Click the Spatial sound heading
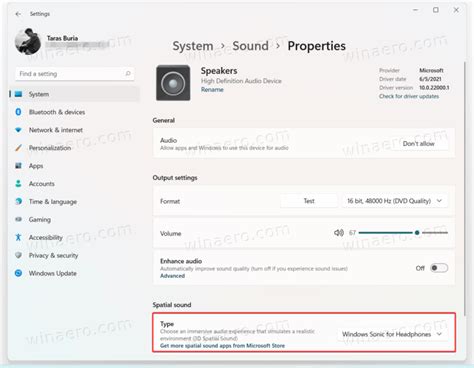 click(x=172, y=305)
